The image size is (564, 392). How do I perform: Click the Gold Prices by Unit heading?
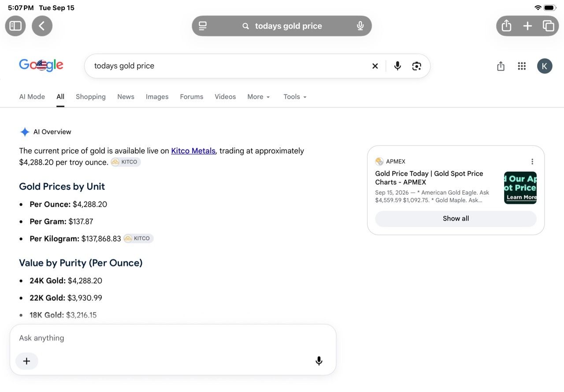pyautogui.click(x=62, y=186)
